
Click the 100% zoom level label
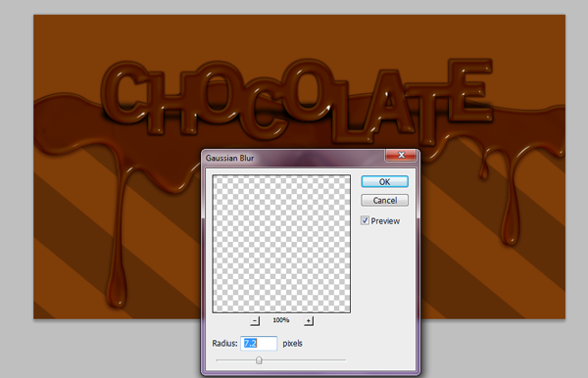click(281, 320)
